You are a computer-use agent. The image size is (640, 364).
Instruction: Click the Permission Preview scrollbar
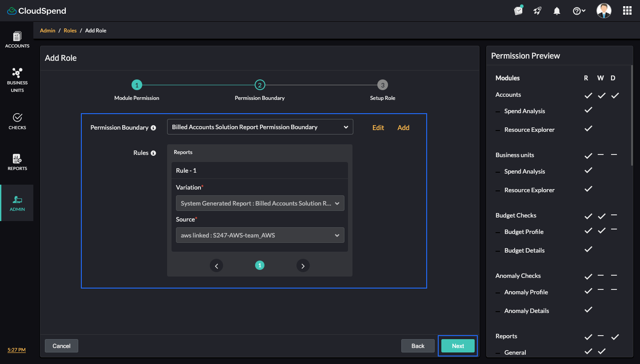pos(632,115)
